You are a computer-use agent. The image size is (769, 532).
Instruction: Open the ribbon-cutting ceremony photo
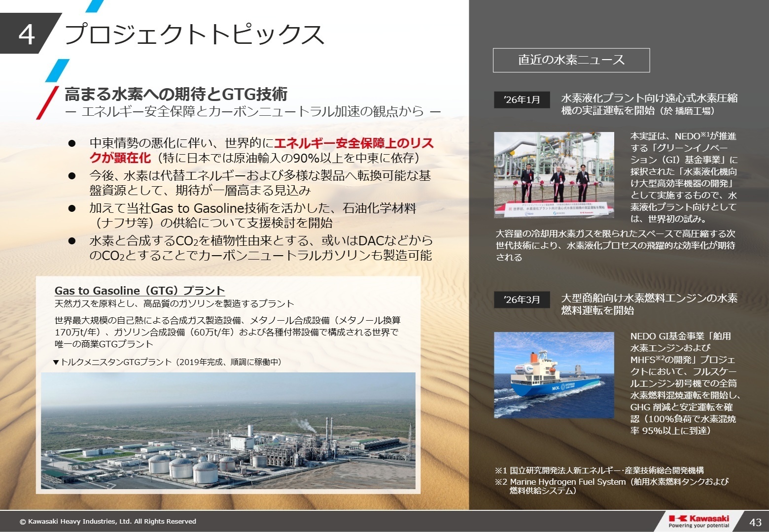(554, 175)
